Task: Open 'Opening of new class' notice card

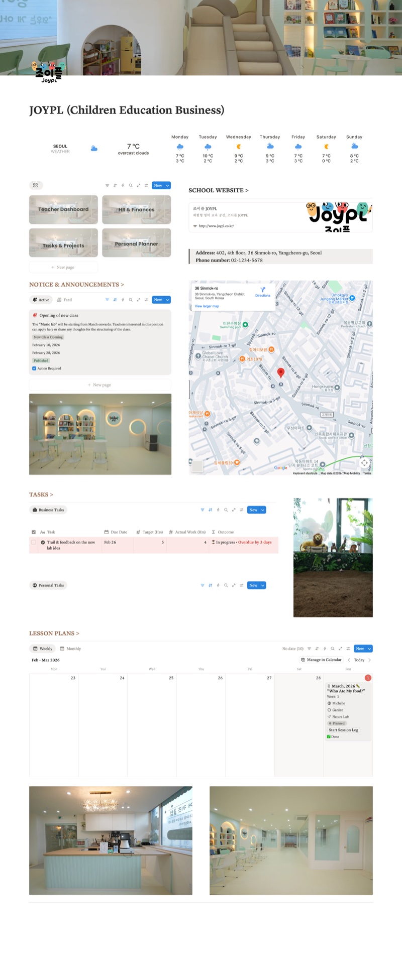Action: click(x=100, y=342)
